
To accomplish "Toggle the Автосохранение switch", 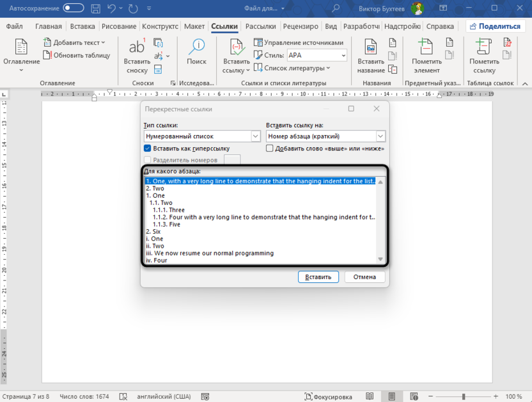I will pyautogui.click(x=74, y=8).
